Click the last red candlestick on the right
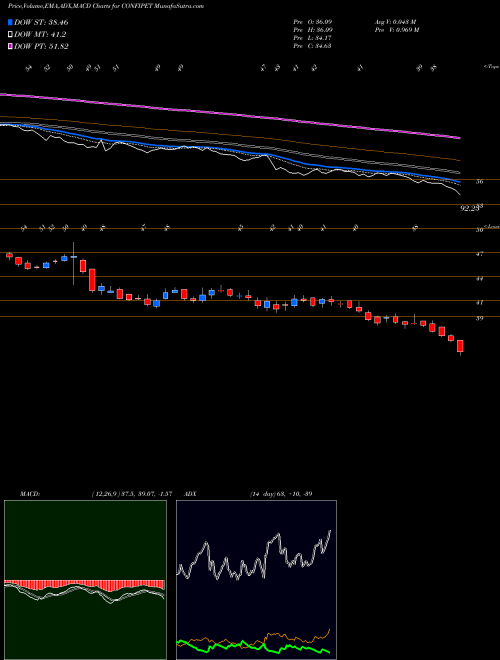This screenshot has width=500, height=660. tap(460, 346)
